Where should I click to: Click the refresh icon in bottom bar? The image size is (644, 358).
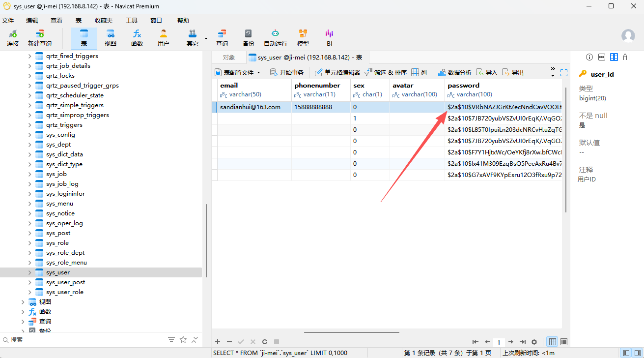pos(265,342)
